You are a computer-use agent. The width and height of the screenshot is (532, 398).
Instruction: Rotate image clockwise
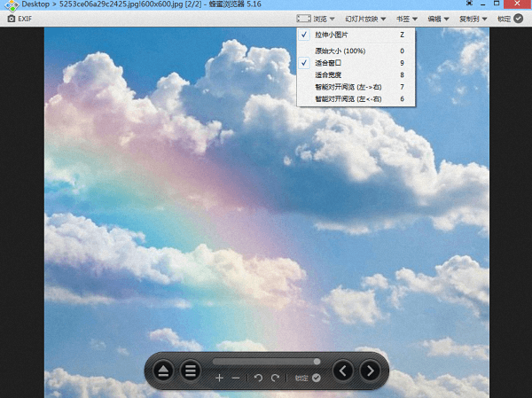coord(275,378)
